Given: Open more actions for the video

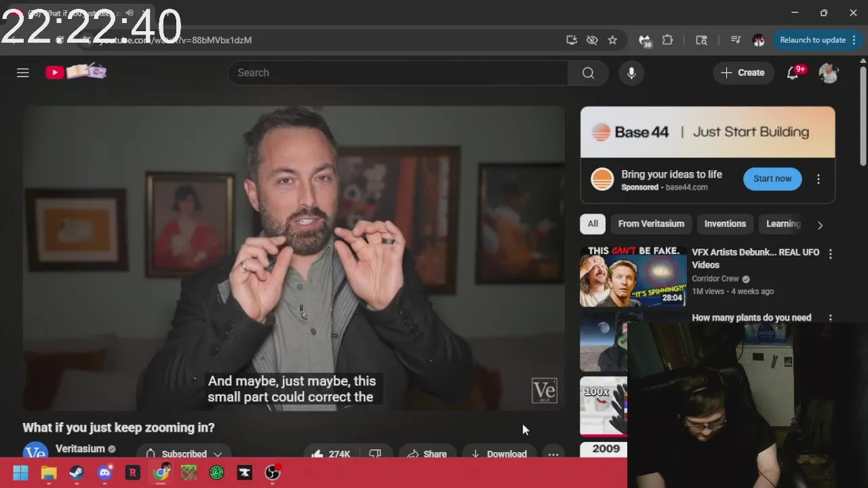Looking at the screenshot, I should pos(553,453).
